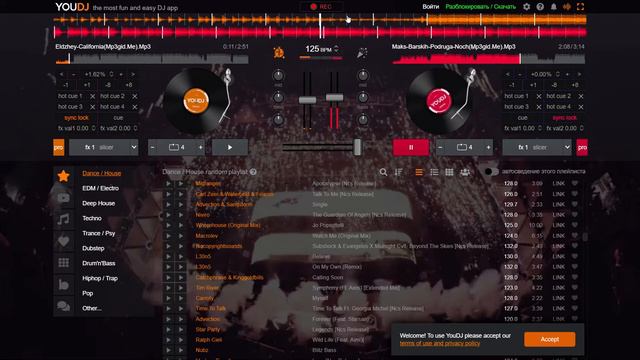Click the red right vinyl turntable

pyautogui.click(x=439, y=100)
